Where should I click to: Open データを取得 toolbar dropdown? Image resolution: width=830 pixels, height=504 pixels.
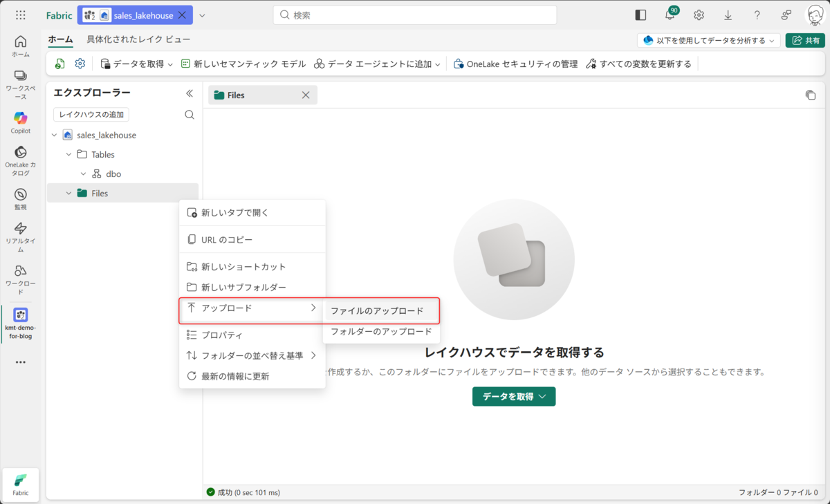coord(137,64)
